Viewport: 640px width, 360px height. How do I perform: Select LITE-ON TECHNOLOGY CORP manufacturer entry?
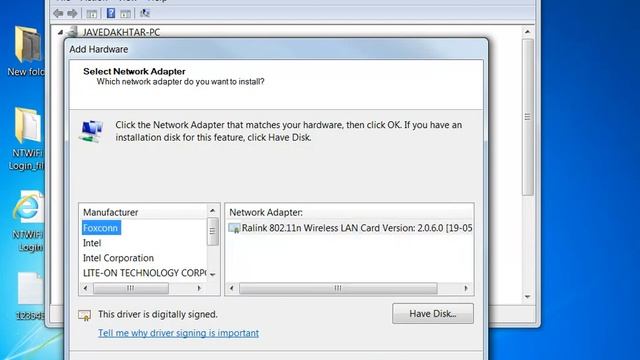coord(144,273)
